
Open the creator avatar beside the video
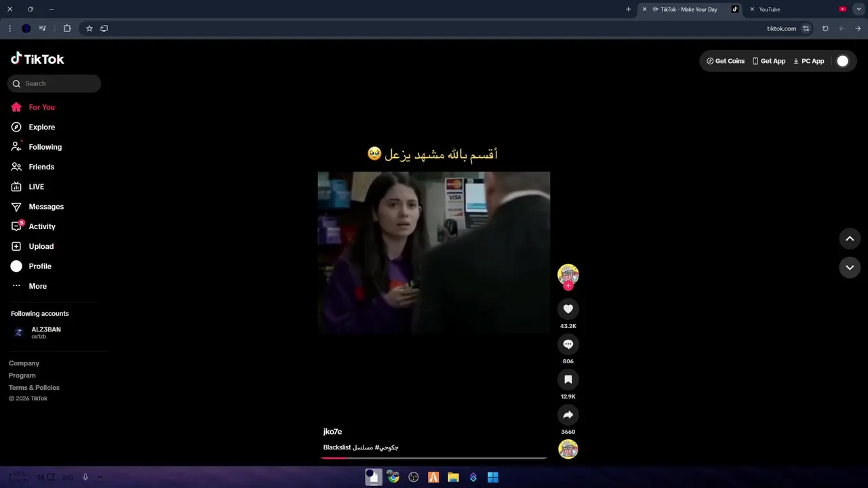tap(568, 274)
